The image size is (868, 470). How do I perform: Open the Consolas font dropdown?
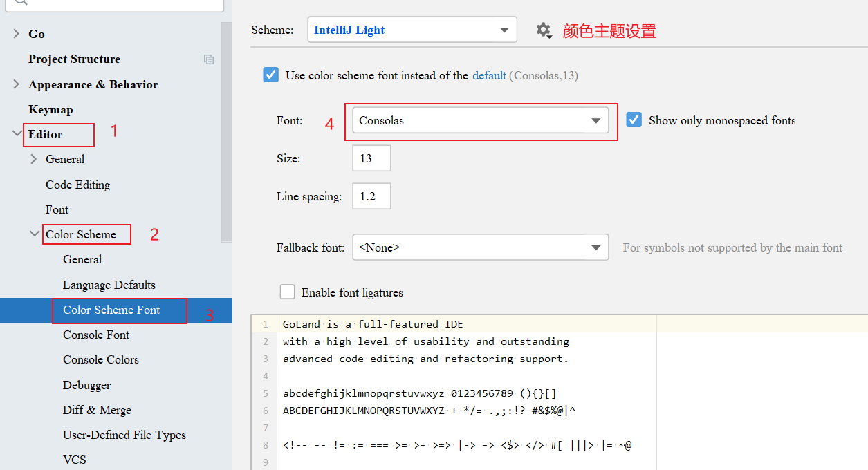[x=480, y=120]
